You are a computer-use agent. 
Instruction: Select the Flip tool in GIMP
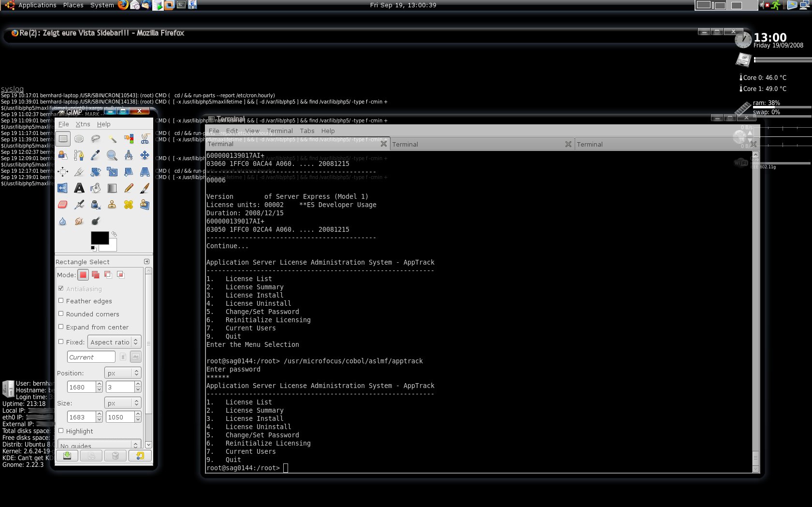tap(63, 188)
